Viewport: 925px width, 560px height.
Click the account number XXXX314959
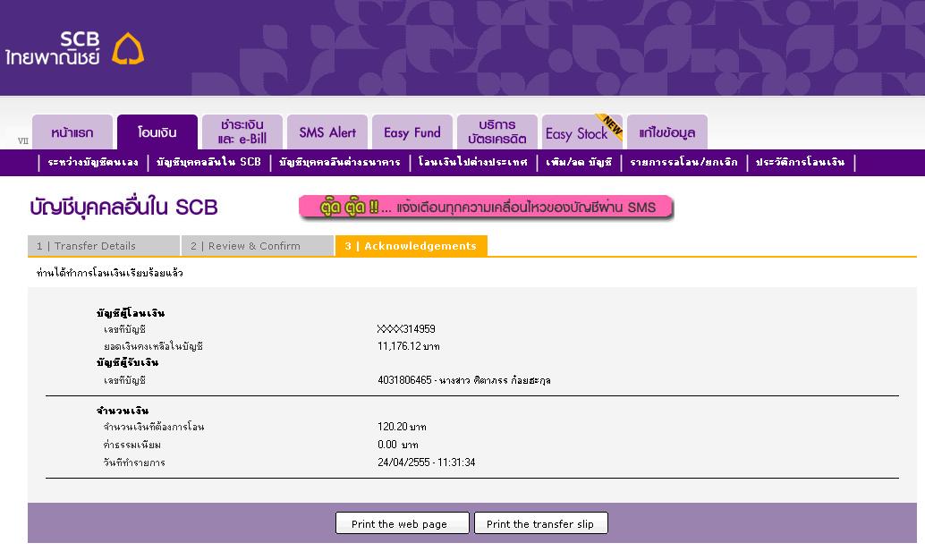point(406,329)
